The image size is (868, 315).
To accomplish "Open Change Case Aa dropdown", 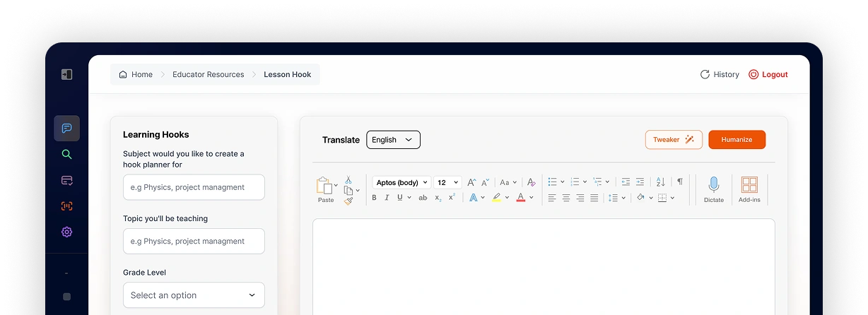I will tap(508, 182).
